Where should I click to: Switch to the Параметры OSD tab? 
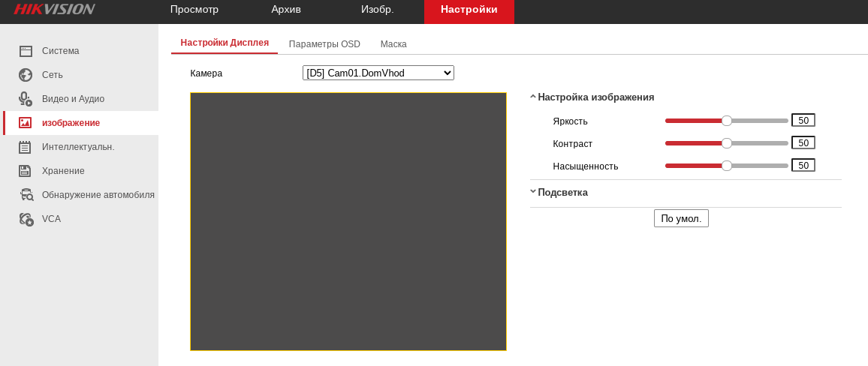pos(324,44)
